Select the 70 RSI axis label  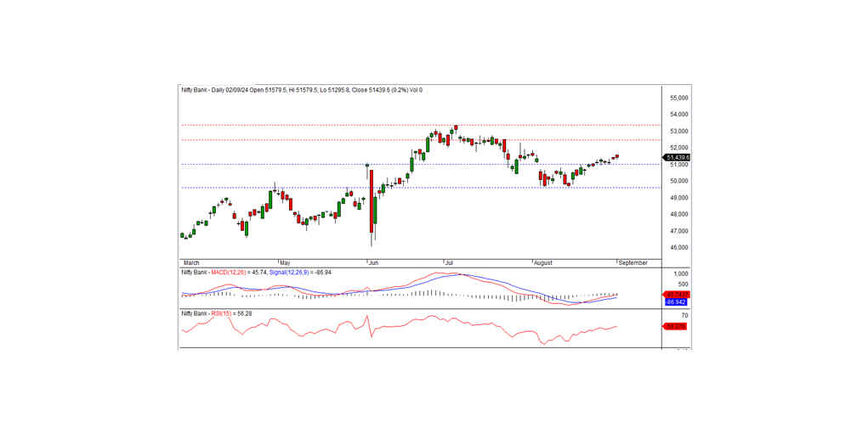[x=684, y=316]
